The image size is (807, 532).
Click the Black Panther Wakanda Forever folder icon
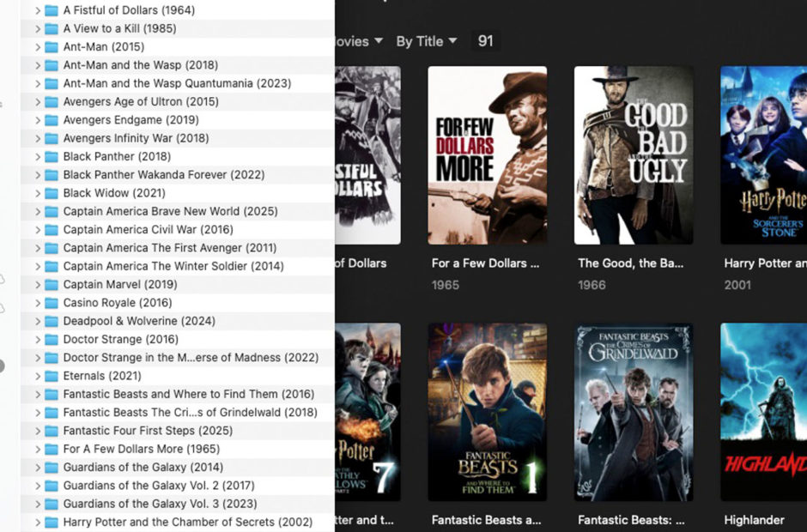coord(52,175)
